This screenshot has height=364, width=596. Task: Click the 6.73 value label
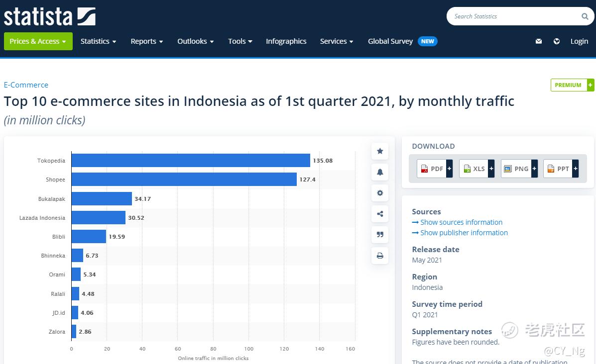pos(92,256)
